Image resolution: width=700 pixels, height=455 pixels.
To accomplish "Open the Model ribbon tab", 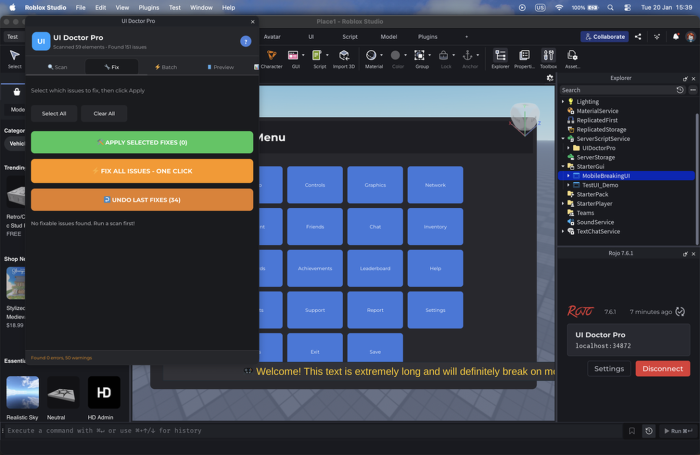I will [x=389, y=37].
